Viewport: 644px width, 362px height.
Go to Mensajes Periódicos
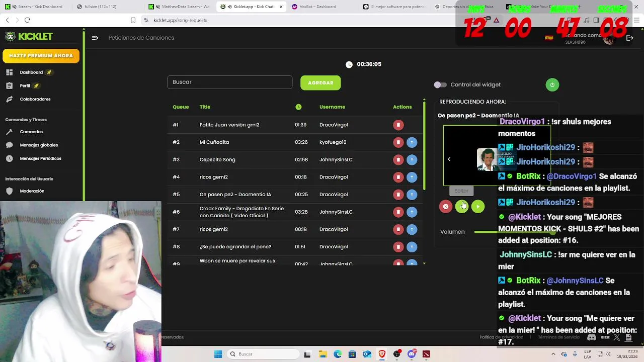click(40, 158)
